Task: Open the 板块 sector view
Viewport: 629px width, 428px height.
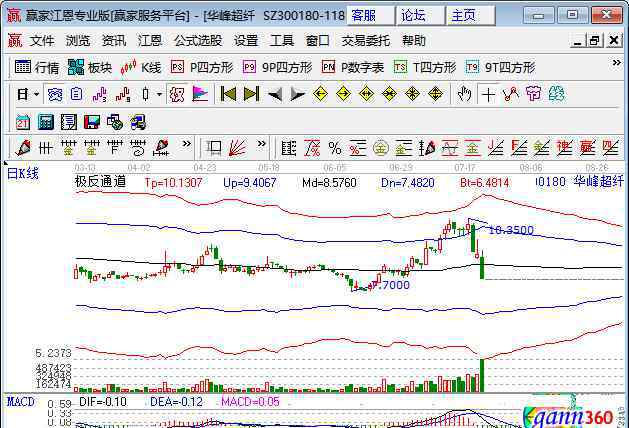Action: tap(89, 67)
